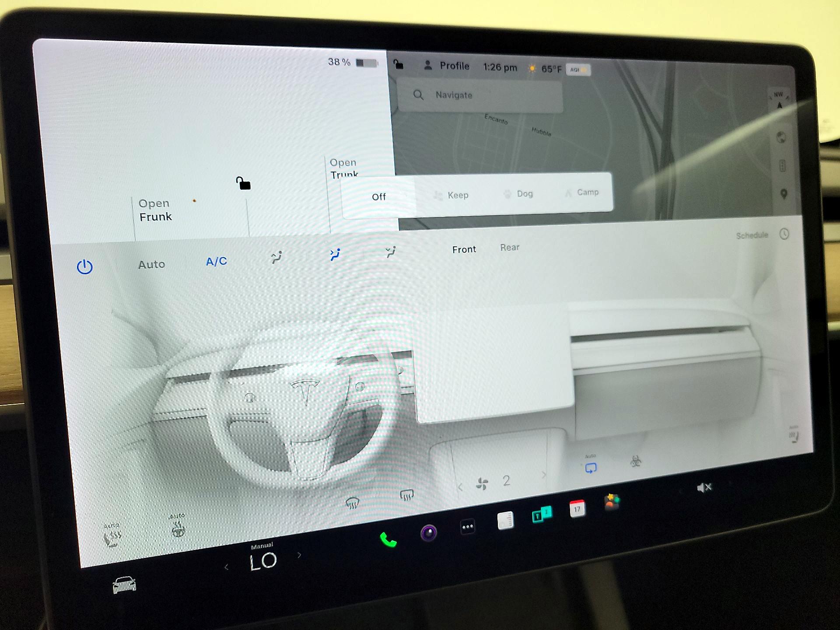Open the Trunk

[x=344, y=168]
